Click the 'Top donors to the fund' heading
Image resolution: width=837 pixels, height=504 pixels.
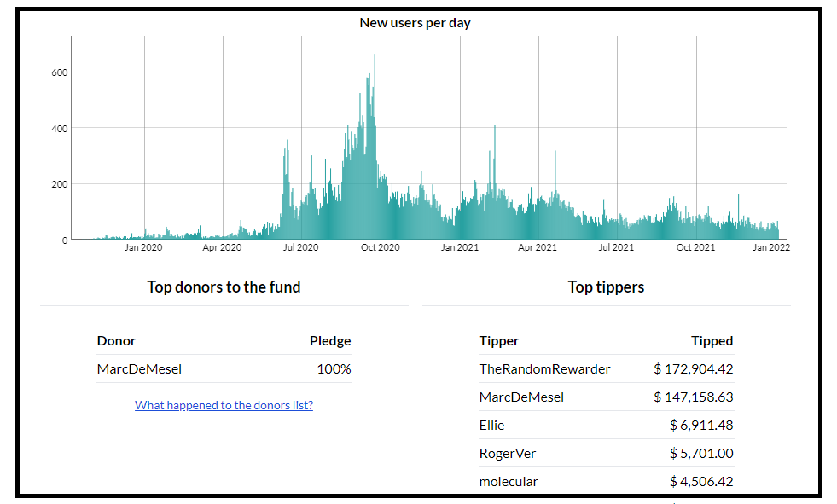pyautogui.click(x=224, y=287)
